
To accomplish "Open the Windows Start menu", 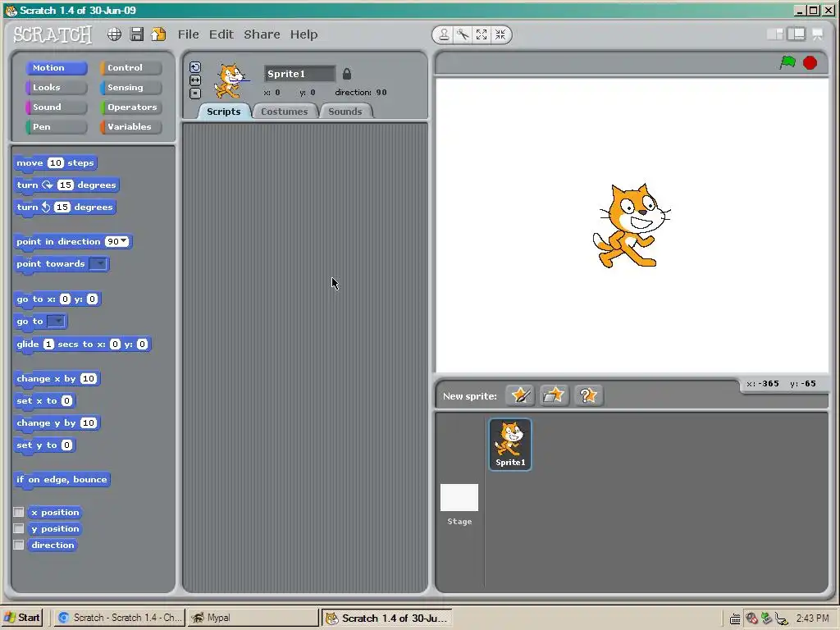I will point(22,618).
